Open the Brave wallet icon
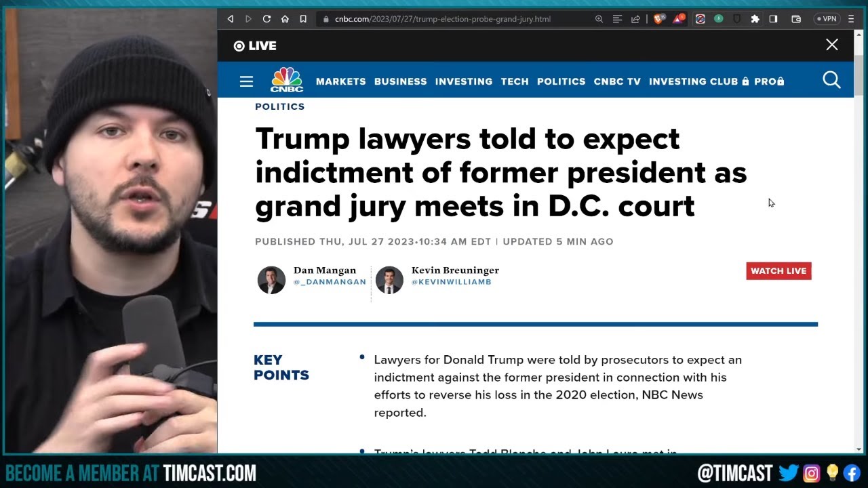This screenshot has width=868, height=488. [796, 19]
